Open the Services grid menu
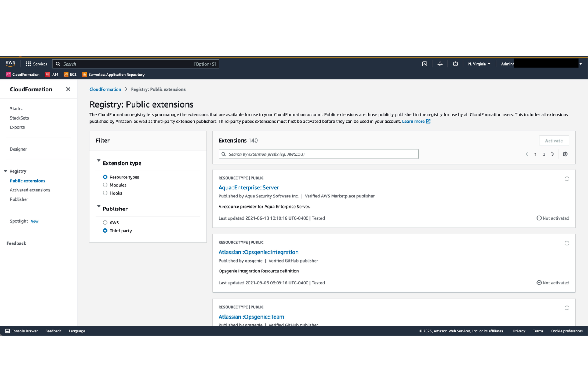This screenshot has width=588, height=392. 36,64
